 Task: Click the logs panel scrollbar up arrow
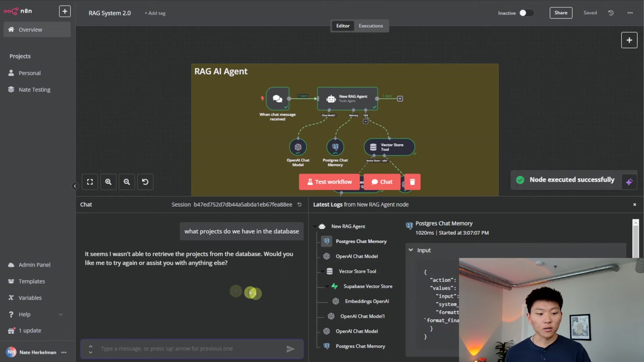point(635,223)
